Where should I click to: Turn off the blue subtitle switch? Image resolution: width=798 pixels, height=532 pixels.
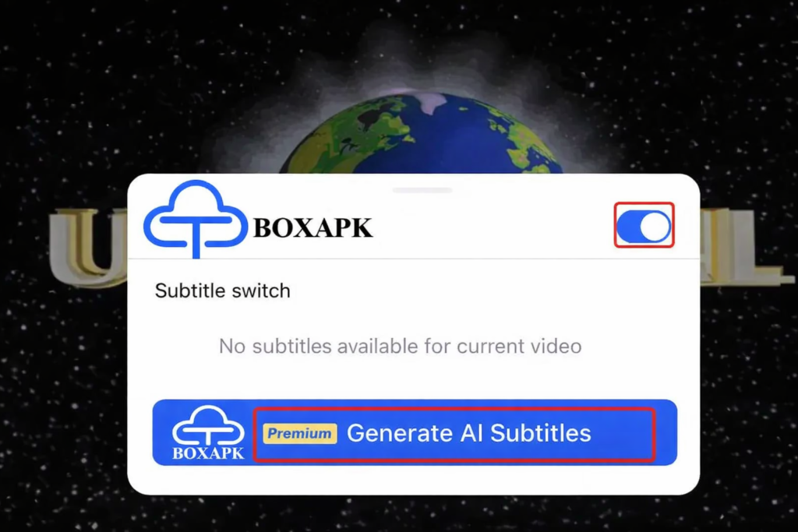pyautogui.click(x=644, y=226)
